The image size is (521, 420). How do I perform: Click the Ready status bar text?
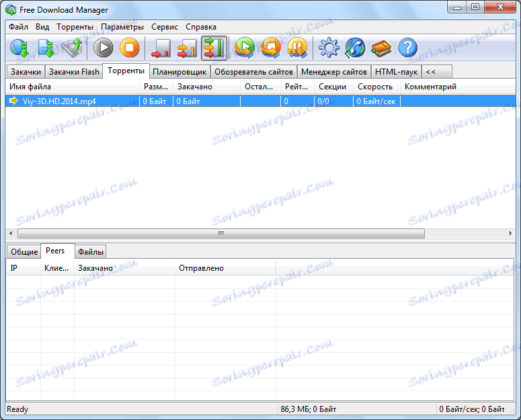[17, 409]
